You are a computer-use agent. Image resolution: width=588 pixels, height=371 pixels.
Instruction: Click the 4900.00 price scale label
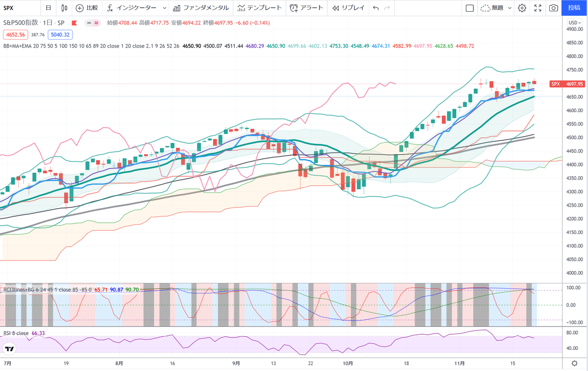coord(574,30)
